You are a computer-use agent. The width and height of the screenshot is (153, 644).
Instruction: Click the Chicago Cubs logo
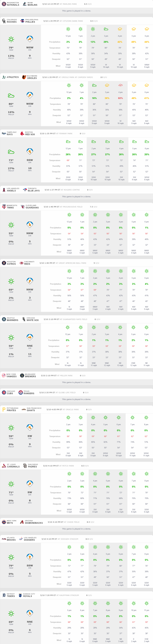tap(4, 392)
